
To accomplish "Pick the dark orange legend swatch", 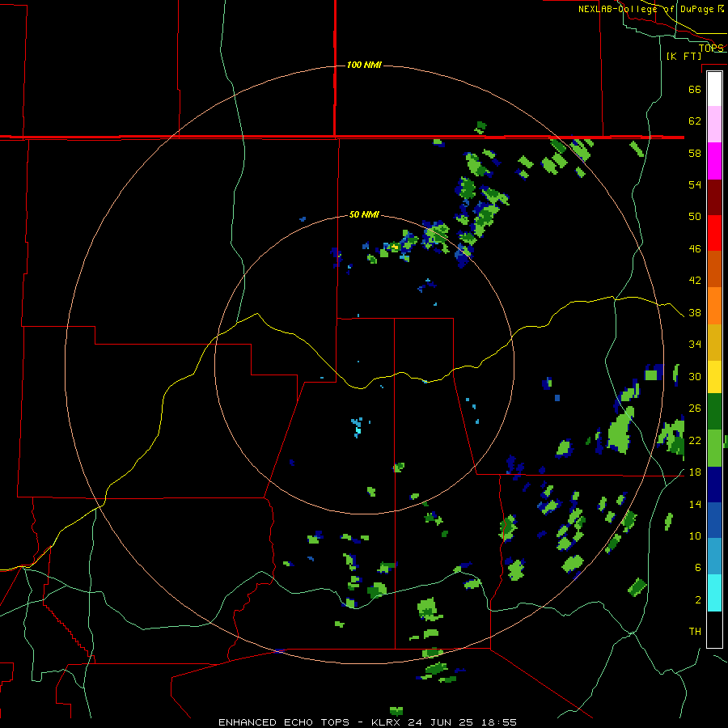I will point(714,269).
